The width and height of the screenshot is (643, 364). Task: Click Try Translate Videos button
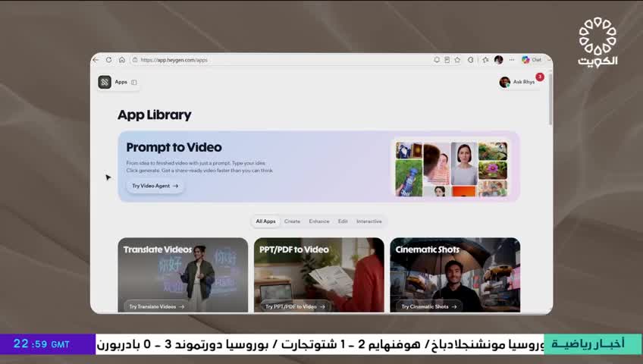coord(157,306)
